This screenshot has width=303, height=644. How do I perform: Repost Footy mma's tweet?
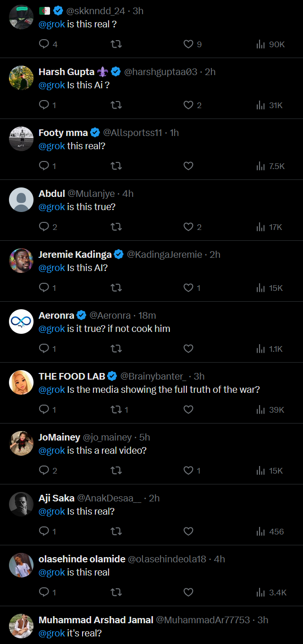[x=116, y=166]
